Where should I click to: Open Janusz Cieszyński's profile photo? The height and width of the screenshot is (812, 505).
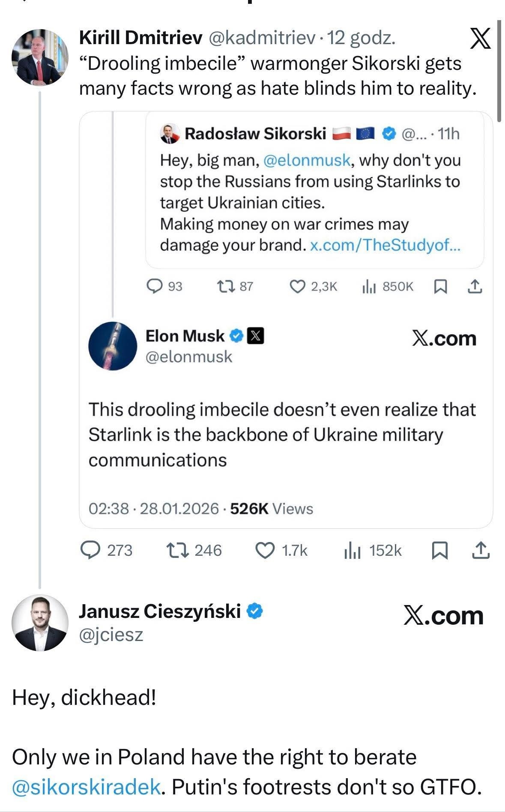coord(40,622)
